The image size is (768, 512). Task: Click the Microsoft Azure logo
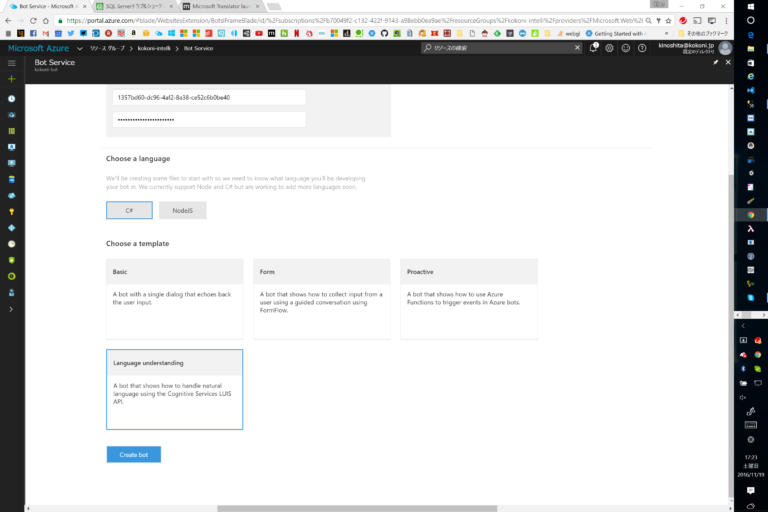38,48
